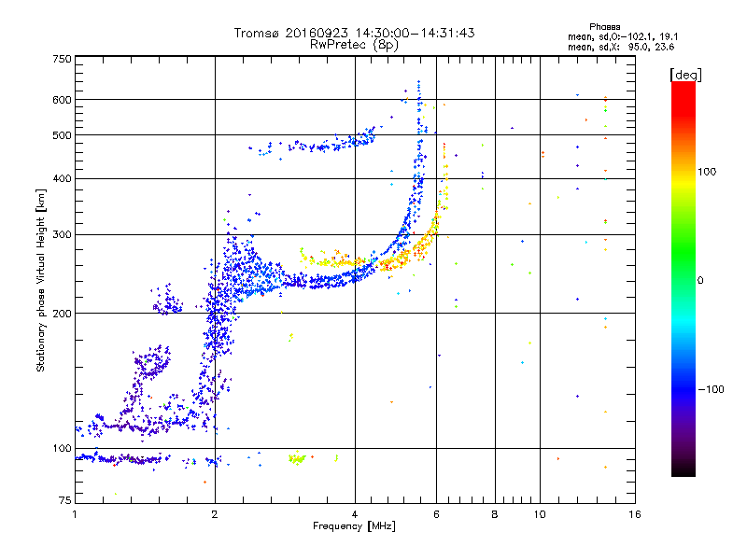This screenshot has width=747, height=560.
Task: Click the 'Frequency [MHz]' axis label
Action: pyautogui.click(x=354, y=526)
